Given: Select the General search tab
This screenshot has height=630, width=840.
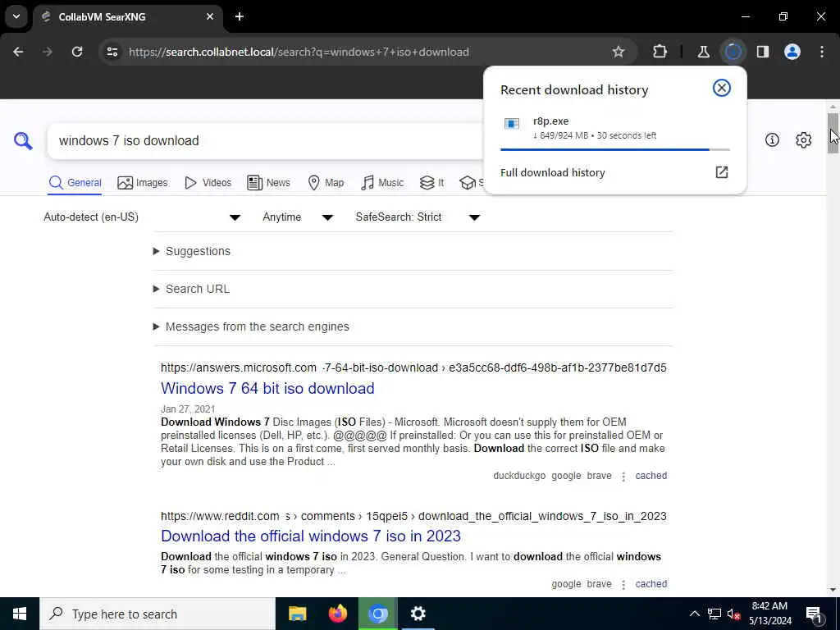Looking at the screenshot, I should (75, 183).
